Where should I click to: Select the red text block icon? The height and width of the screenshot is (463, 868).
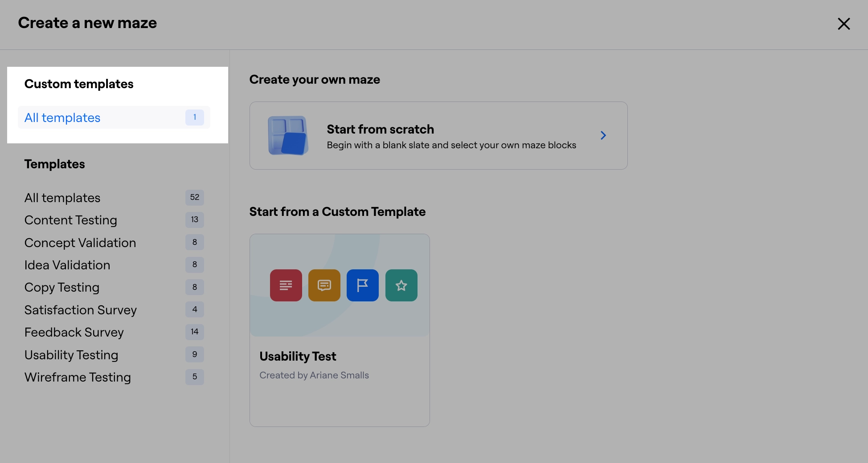click(286, 285)
